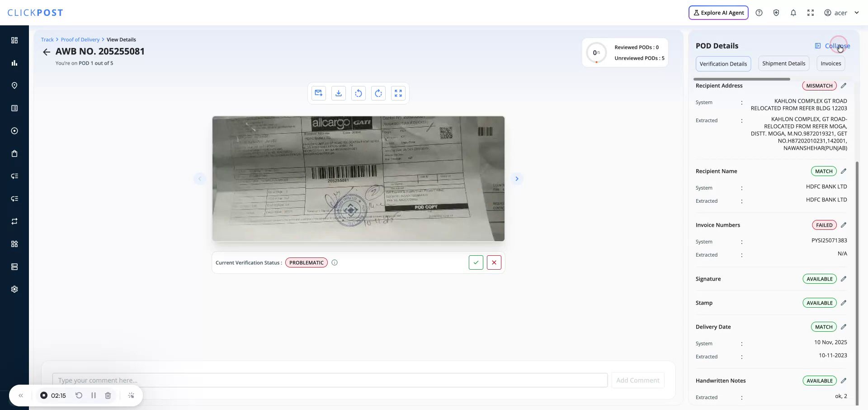Click the Explore AI Agent button
Viewport: 868px width, 410px height.
[x=718, y=13]
